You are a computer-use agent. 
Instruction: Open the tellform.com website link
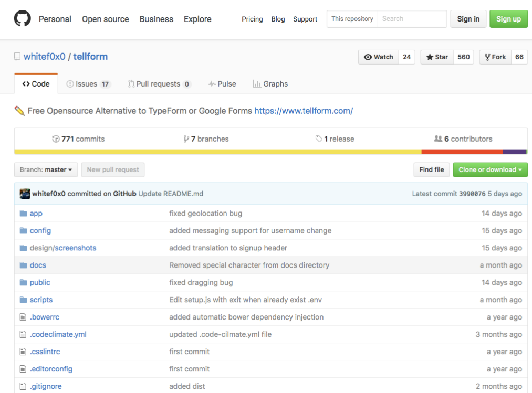(304, 111)
